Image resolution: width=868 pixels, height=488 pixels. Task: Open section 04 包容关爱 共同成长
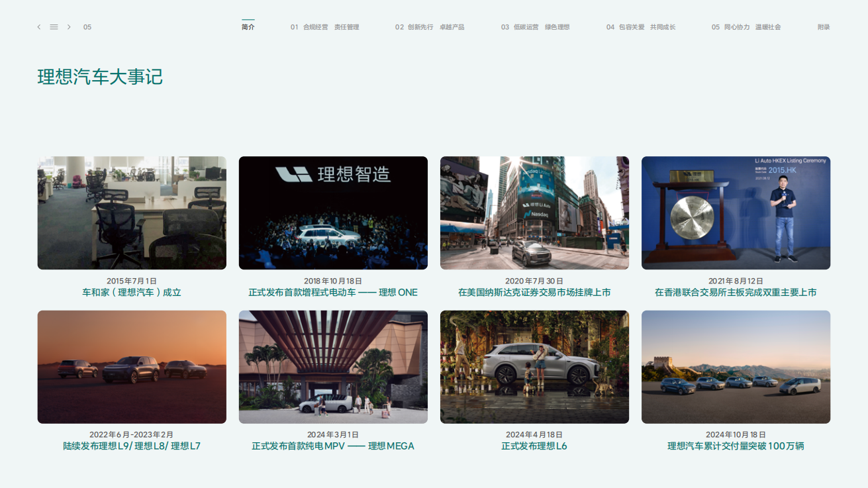[641, 27]
